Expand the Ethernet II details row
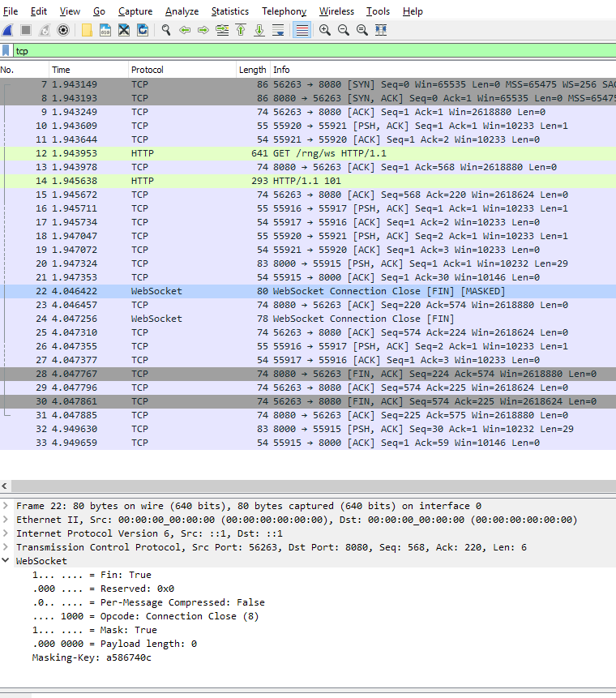Screen dimensions: 616x698 point(6,520)
